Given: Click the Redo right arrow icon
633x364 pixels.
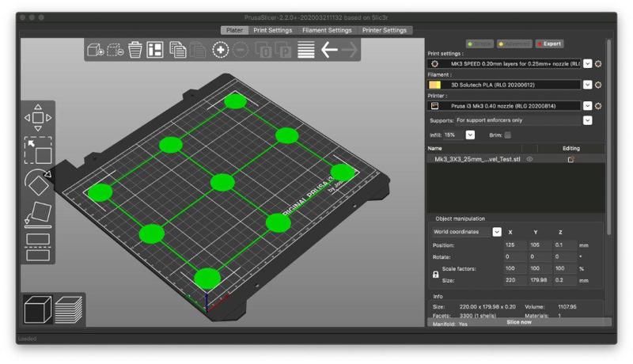Looking at the screenshot, I should coord(349,50).
